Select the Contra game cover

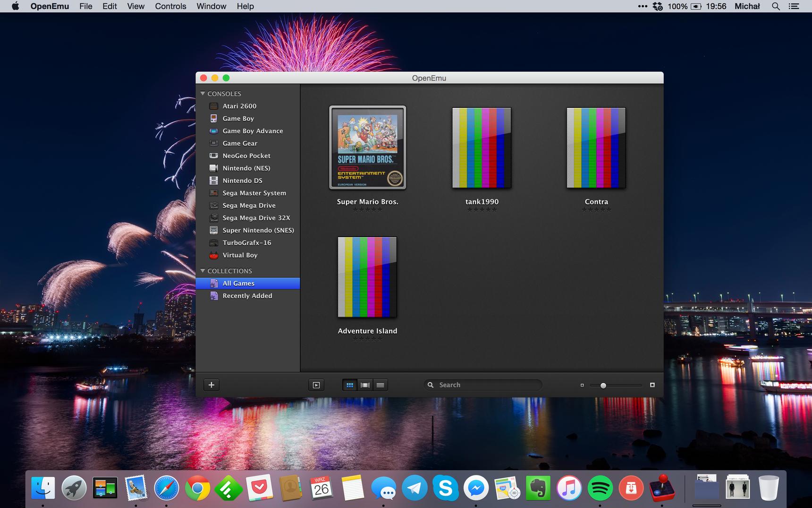pos(596,148)
